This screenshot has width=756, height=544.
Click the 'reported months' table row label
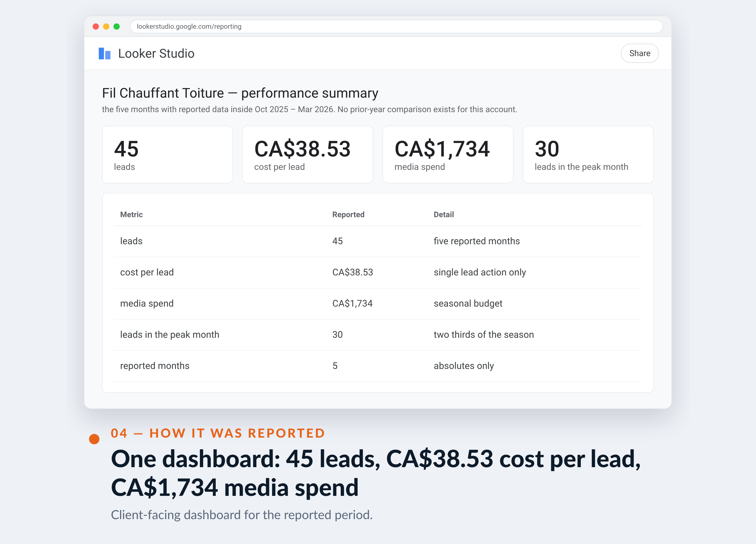155,366
